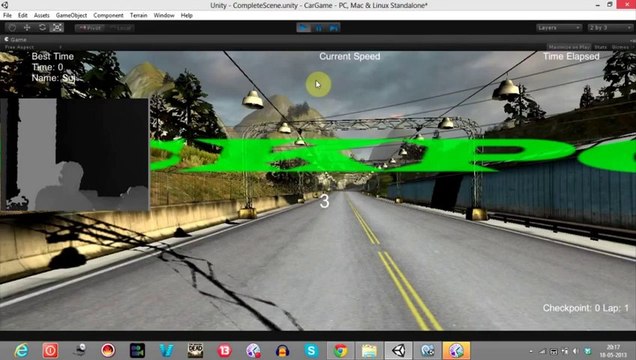The height and width of the screenshot is (360, 636).
Task: Open the dark green tile app in taskbar
Action: [138, 350]
